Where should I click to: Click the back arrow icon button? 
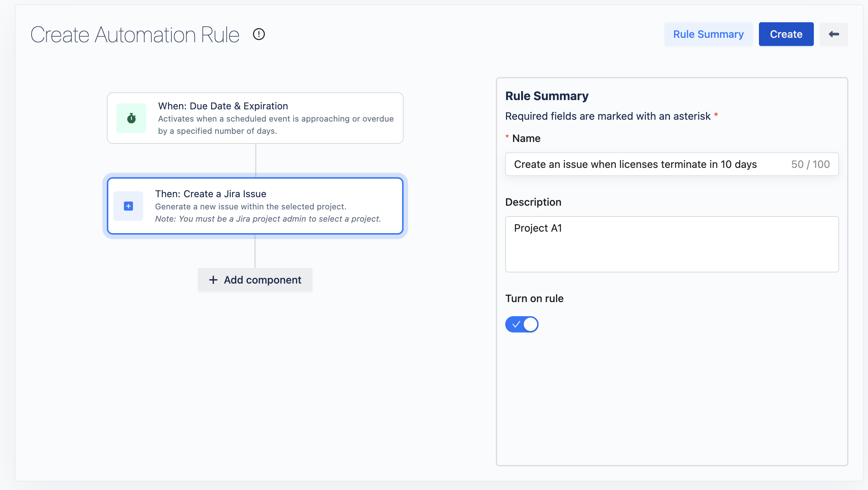coord(834,34)
